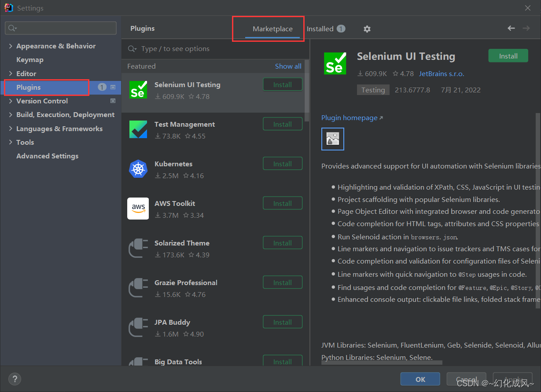541x392 pixels.
Task: Focus the plugin search field
Action: coord(216,49)
